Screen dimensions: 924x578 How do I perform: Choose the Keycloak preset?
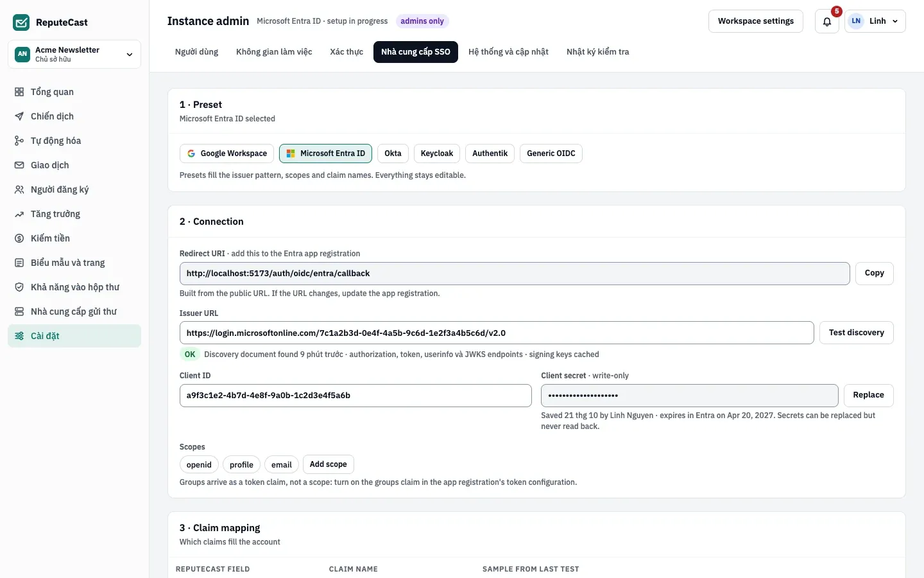click(437, 153)
